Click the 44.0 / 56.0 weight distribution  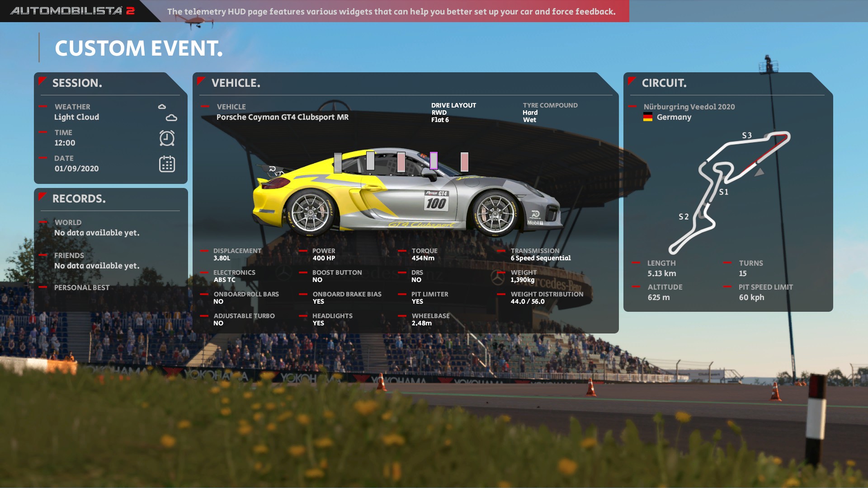[528, 301]
